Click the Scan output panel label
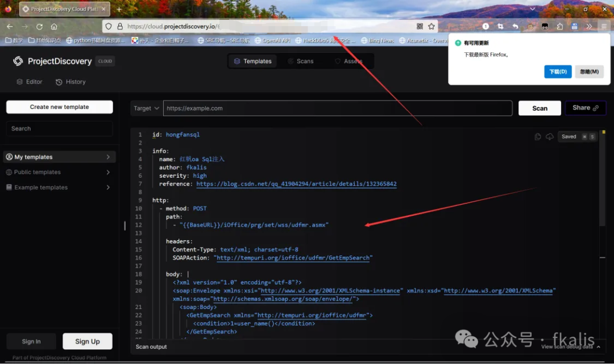 click(151, 347)
